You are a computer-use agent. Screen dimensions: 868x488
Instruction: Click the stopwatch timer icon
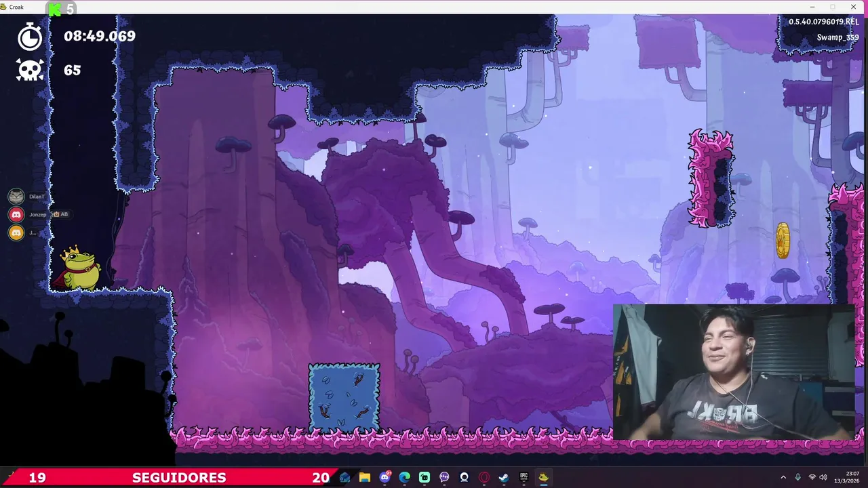click(30, 37)
